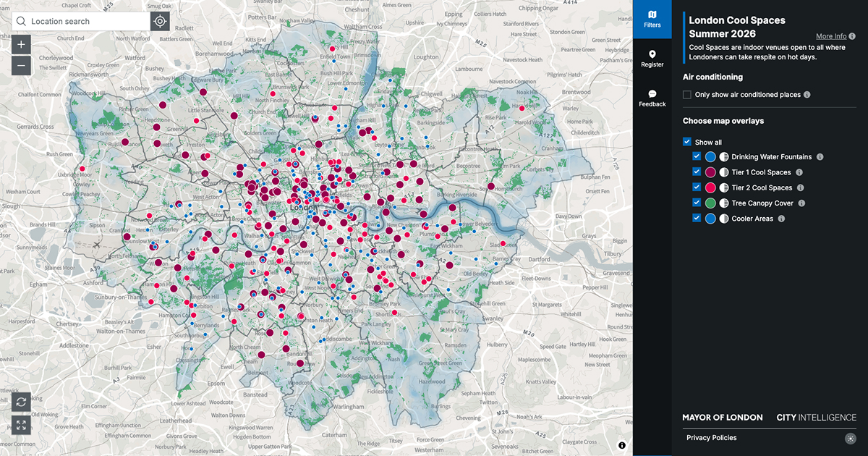Click the Tier 1 marker near Hornchurch
Screen dimensions: 868x456
point(490,186)
